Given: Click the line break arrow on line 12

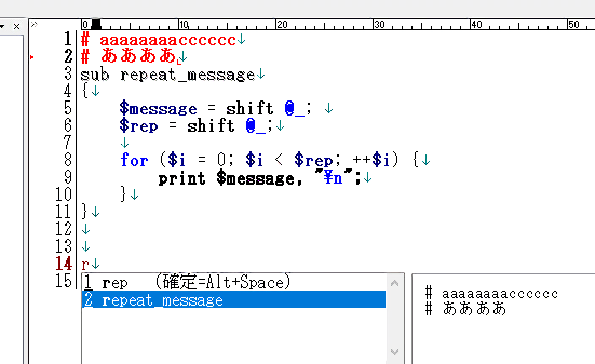Looking at the screenshot, I should 86,229.
